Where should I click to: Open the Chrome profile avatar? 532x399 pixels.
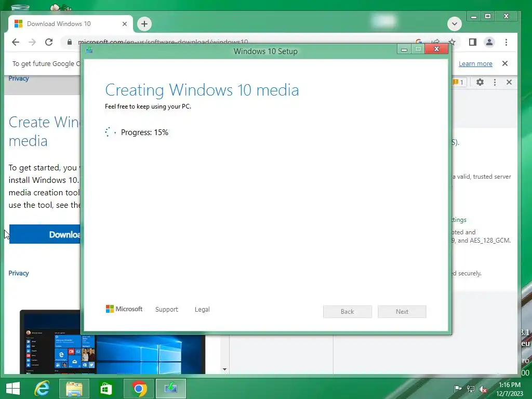(x=489, y=42)
